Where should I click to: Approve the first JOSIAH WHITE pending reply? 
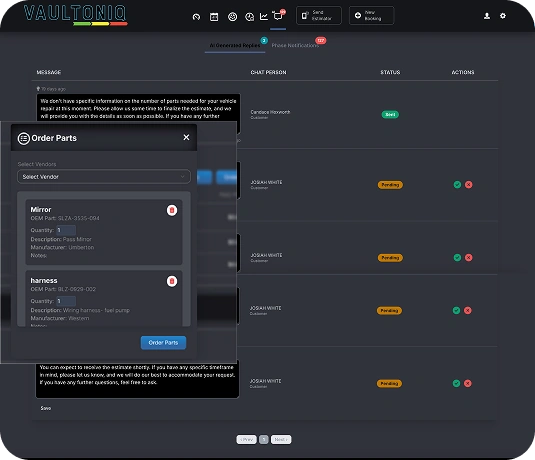coord(458,185)
